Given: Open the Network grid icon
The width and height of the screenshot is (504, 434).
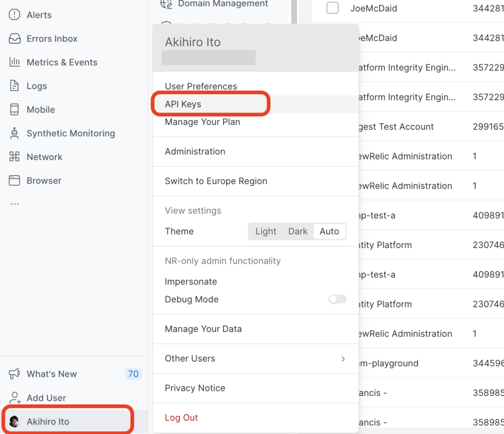Looking at the screenshot, I should click(x=15, y=157).
